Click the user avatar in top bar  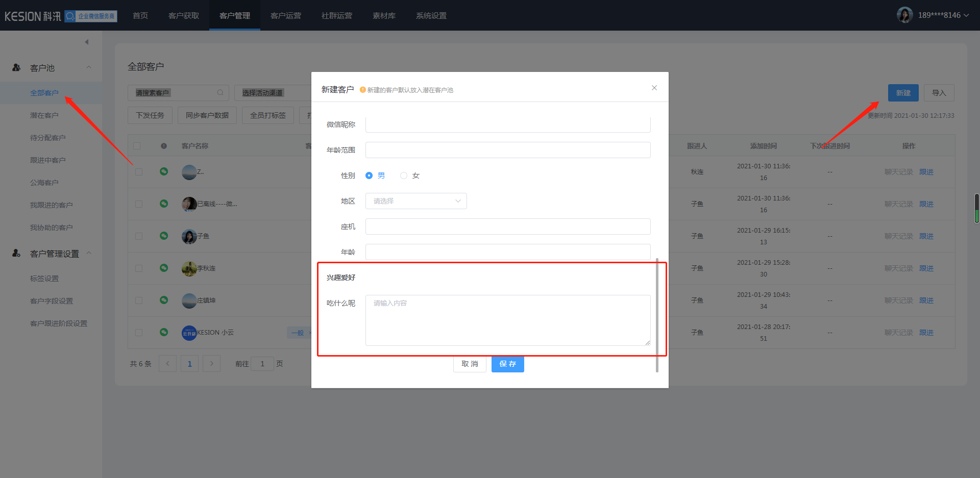(x=904, y=15)
